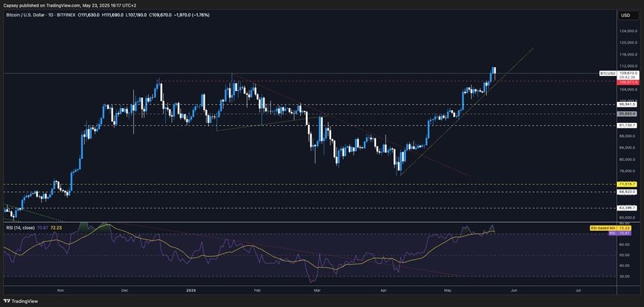Click the RSI (14, close) indicator legend

(x=20, y=227)
